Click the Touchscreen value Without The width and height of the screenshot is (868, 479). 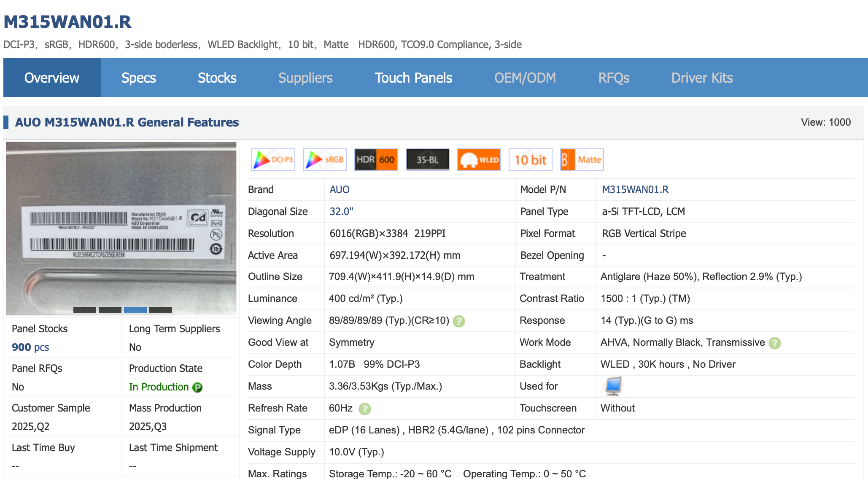click(617, 408)
